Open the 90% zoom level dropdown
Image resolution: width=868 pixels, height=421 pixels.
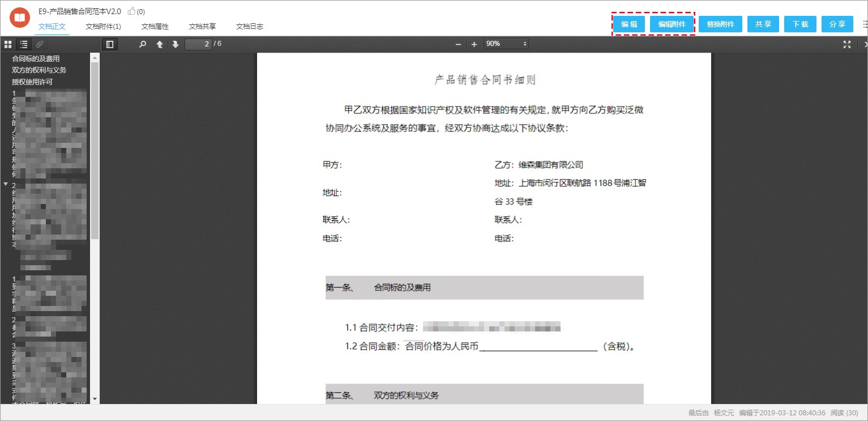506,44
